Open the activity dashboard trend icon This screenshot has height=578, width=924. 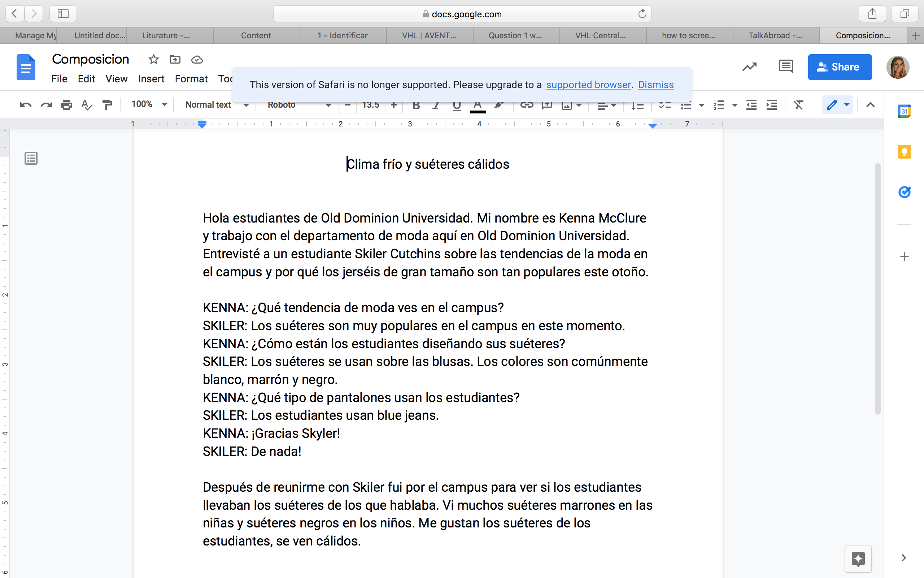coord(749,67)
